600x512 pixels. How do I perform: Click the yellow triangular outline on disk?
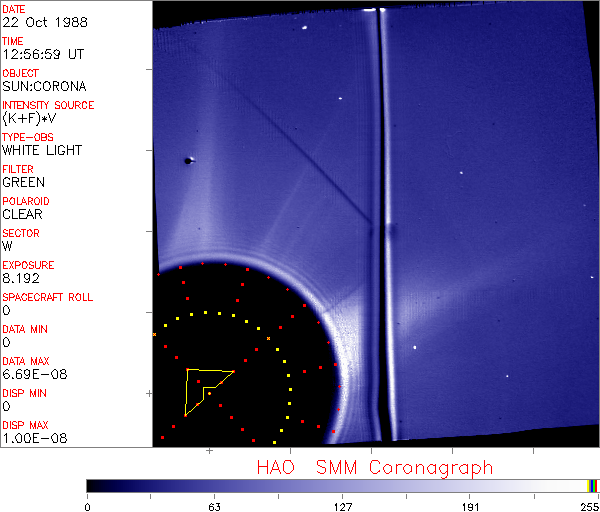tap(209, 392)
